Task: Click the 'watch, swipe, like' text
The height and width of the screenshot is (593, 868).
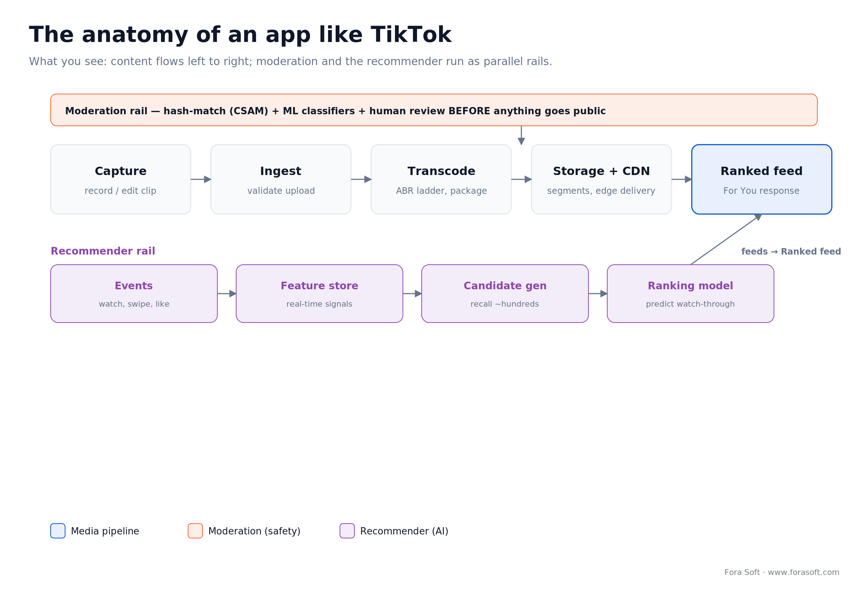Action: coord(134,304)
